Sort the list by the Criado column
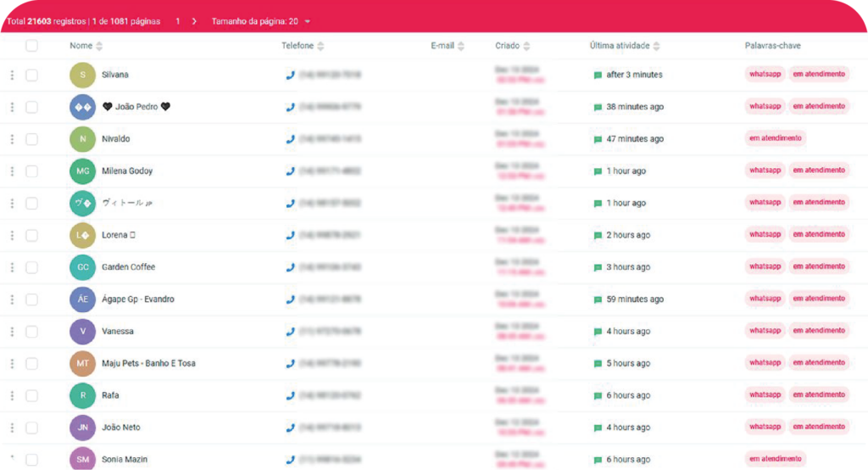Screen dimensions: 868x470 click(x=512, y=46)
